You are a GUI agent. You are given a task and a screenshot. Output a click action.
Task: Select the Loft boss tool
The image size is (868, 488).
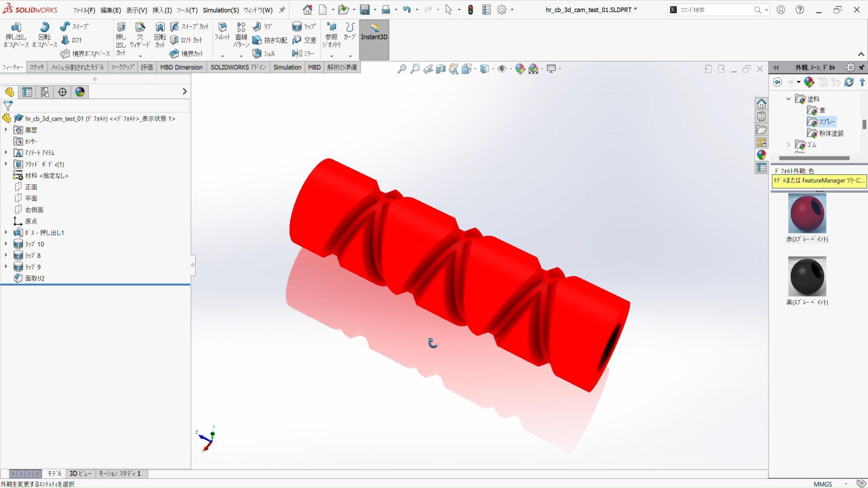point(71,40)
